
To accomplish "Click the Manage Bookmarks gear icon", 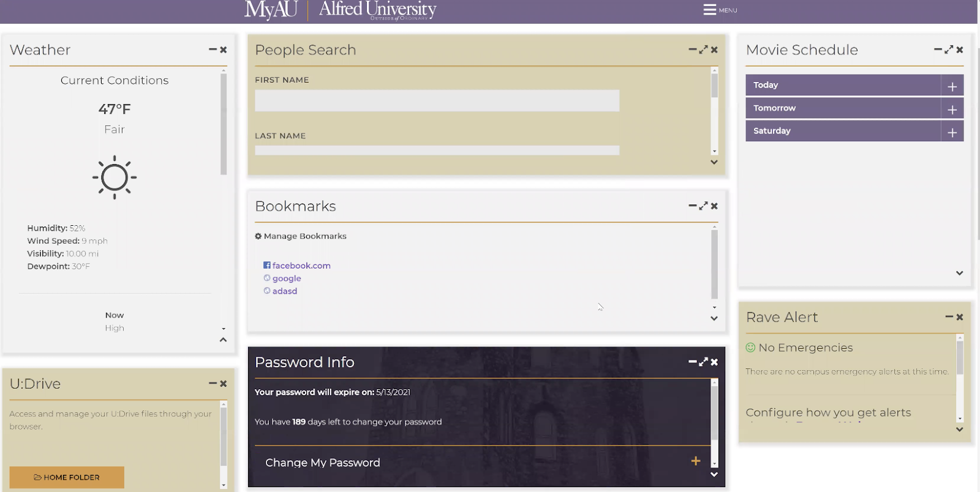I will [x=258, y=236].
